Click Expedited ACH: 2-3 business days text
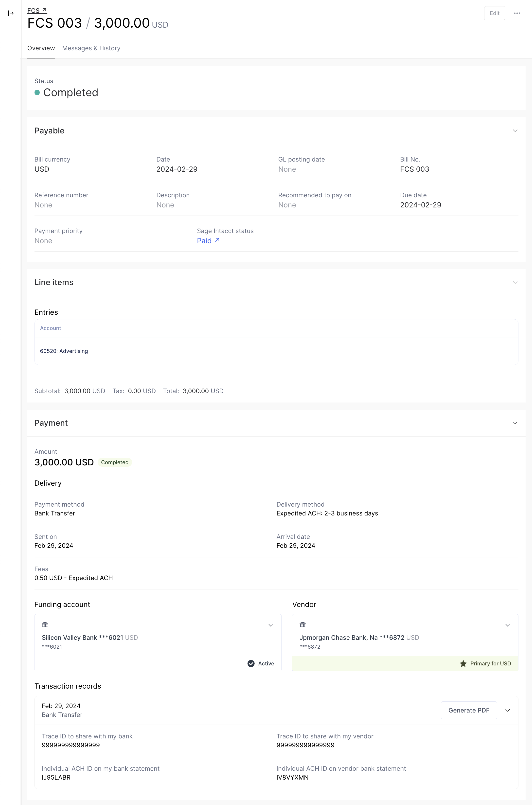 point(327,513)
